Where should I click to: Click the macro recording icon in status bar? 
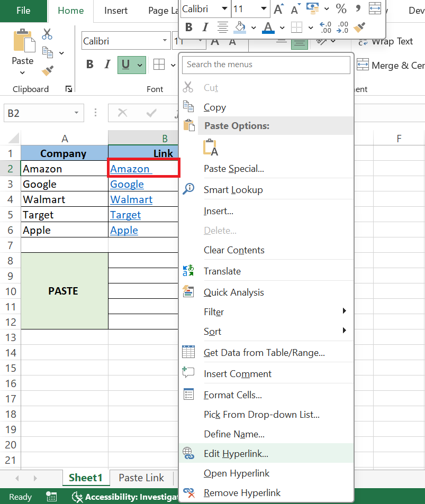[x=51, y=497]
